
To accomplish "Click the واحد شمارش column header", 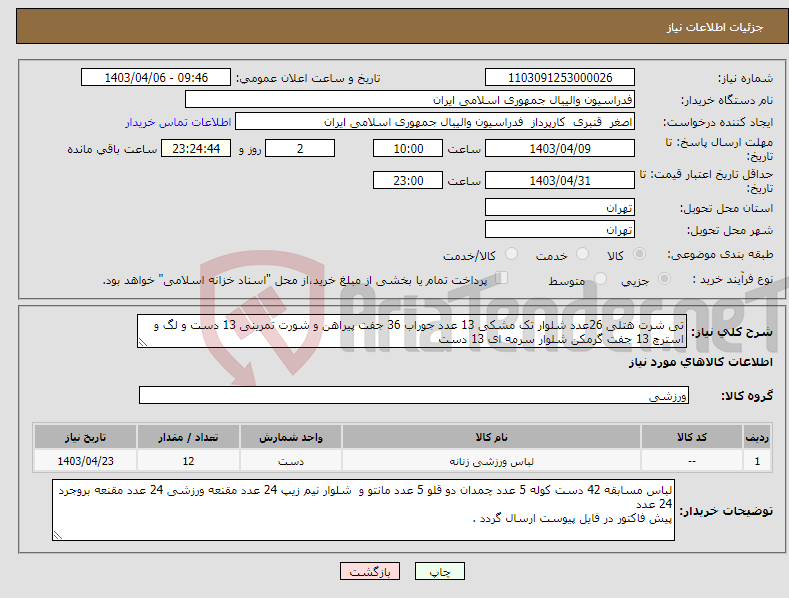I will pos(291,437).
